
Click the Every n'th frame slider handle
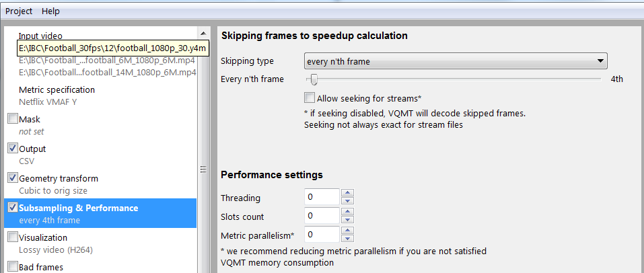314,79
